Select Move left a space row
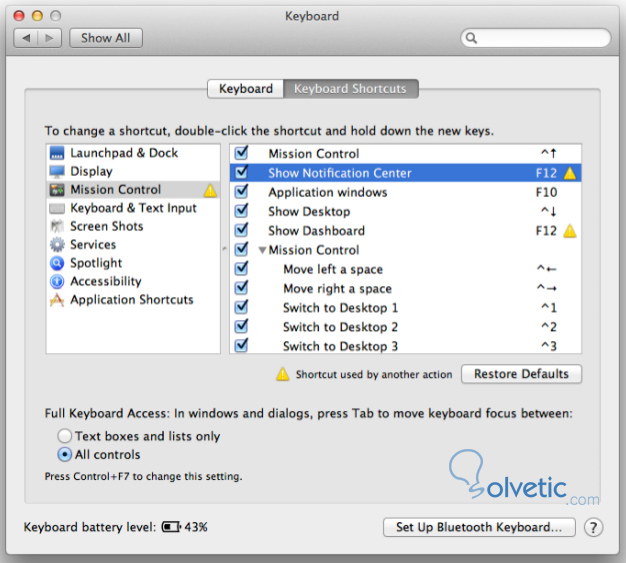This screenshot has height=563, width=626. point(405,269)
